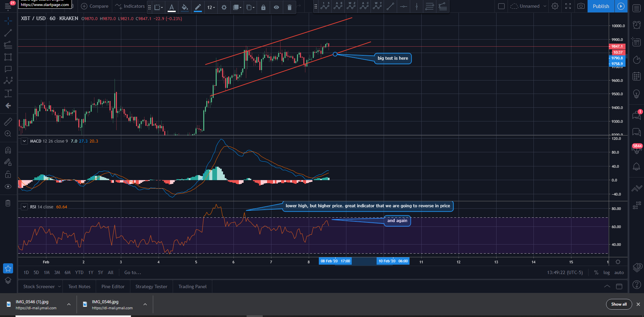Viewport: 644px width, 317px height.
Task: Open the help question mark icon
Action: tap(637, 285)
